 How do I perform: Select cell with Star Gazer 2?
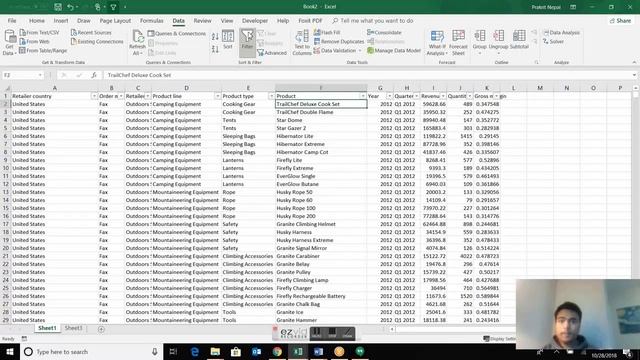point(321,128)
